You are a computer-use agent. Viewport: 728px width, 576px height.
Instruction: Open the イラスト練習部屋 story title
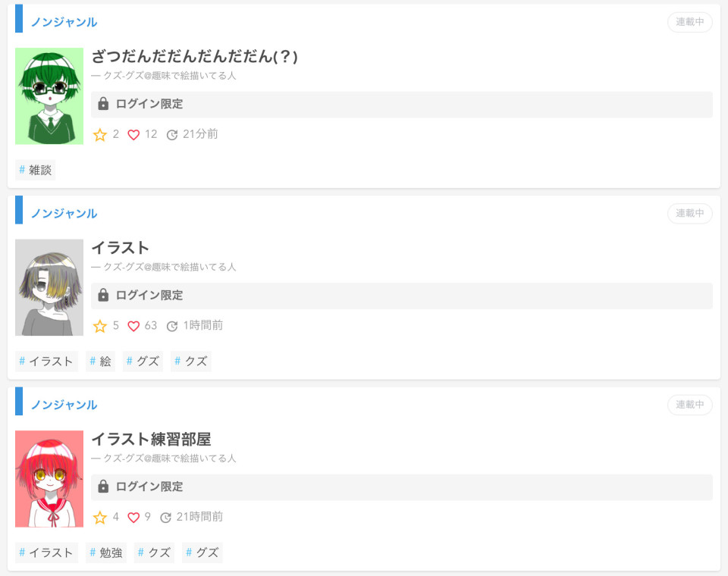pyautogui.click(x=152, y=439)
